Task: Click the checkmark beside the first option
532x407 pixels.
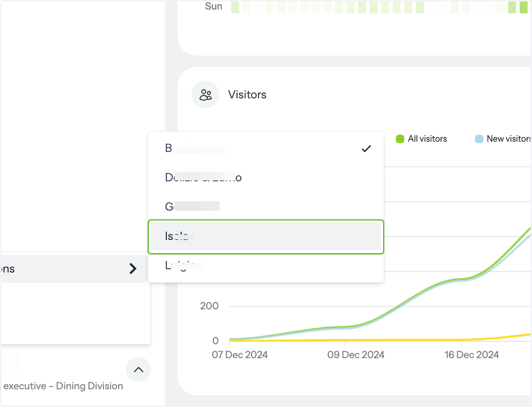Action: (x=366, y=149)
